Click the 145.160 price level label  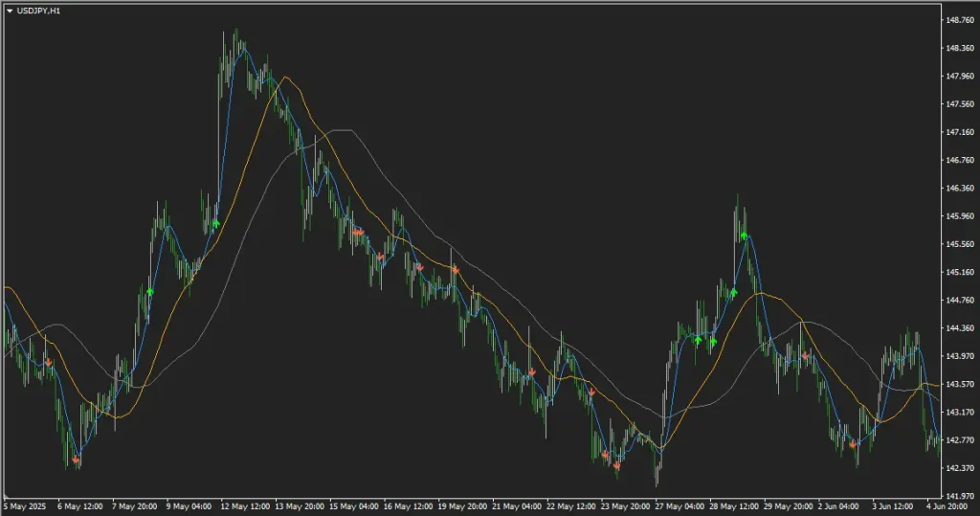point(960,273)
